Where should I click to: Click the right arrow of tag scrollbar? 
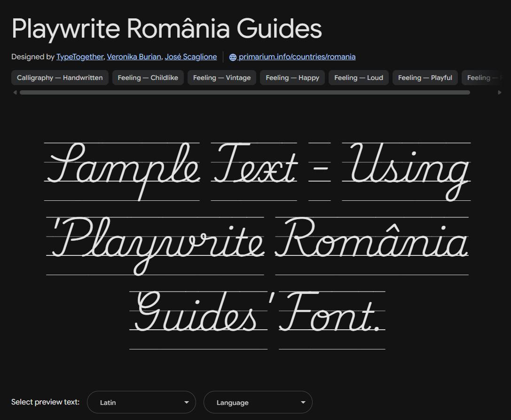point(500,93)
